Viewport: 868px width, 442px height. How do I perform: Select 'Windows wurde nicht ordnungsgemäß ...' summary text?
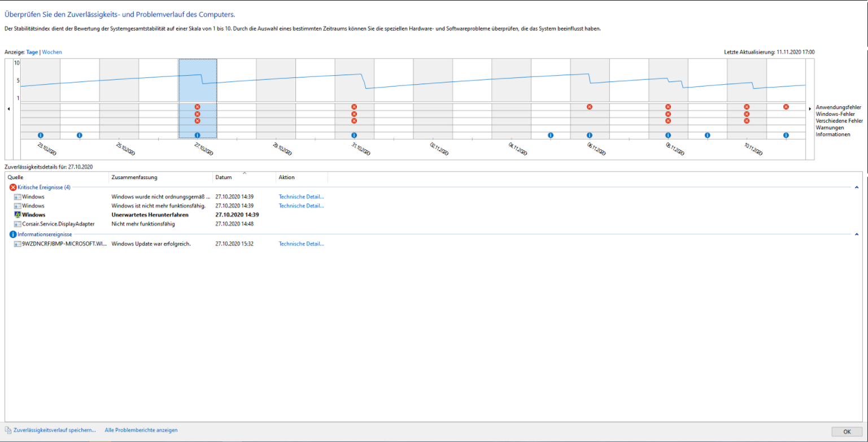pyautogui.click(x=161, y=197)
